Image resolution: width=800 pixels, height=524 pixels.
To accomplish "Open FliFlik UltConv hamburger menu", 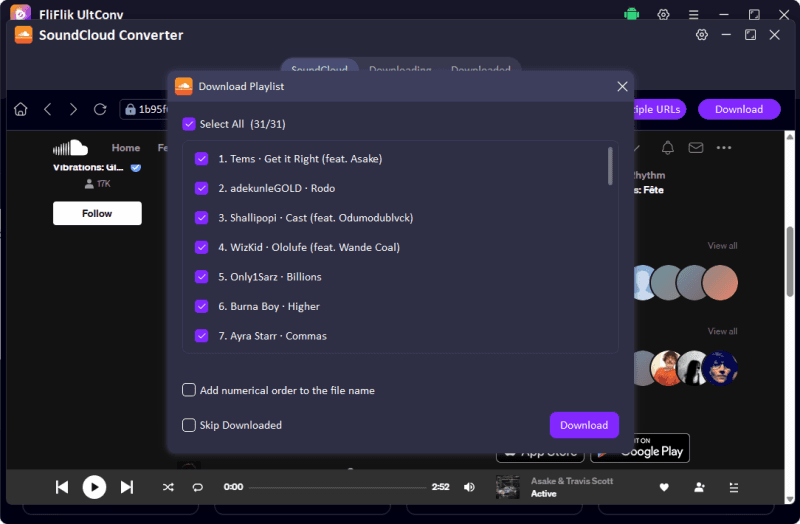I will [693, 15].
